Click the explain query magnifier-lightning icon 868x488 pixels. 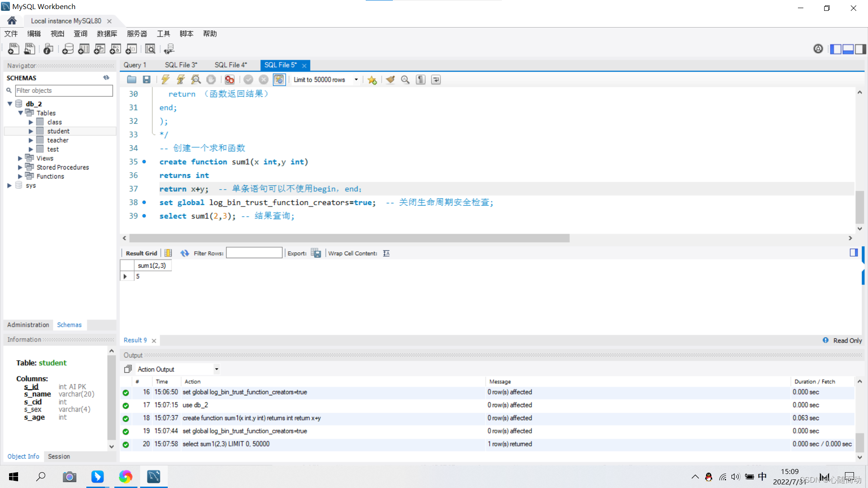click(x=196, y=80)
